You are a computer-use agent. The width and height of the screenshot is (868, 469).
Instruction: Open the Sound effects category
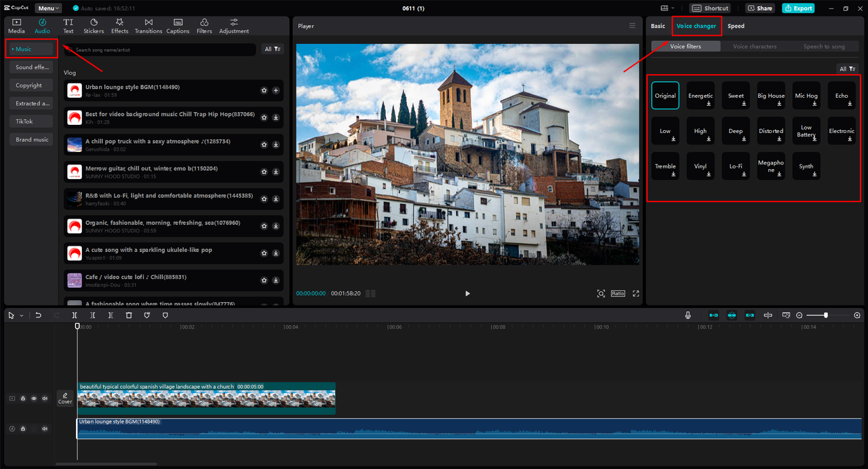click(x=32, y=67)
